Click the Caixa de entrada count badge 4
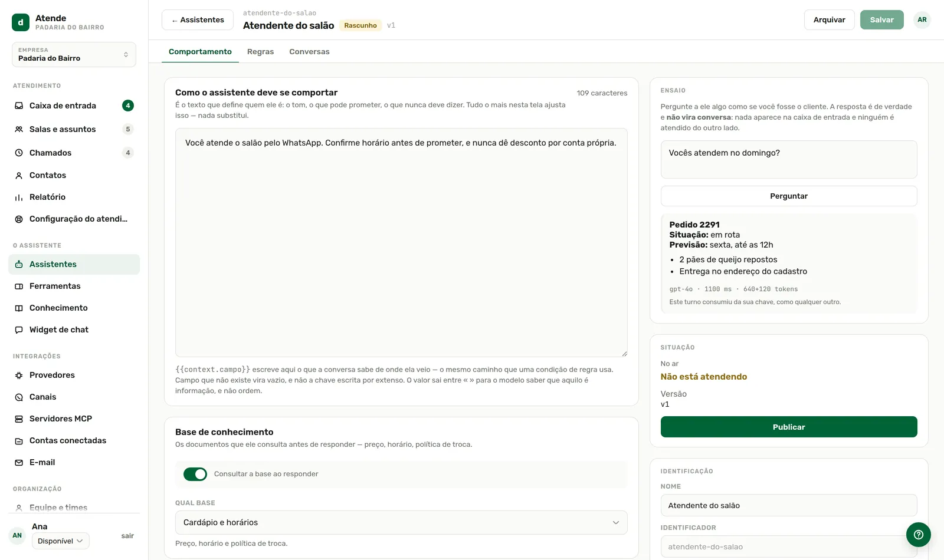Image resolution: width=944 pixels, height=560 pixels. [x=128, y=106]
